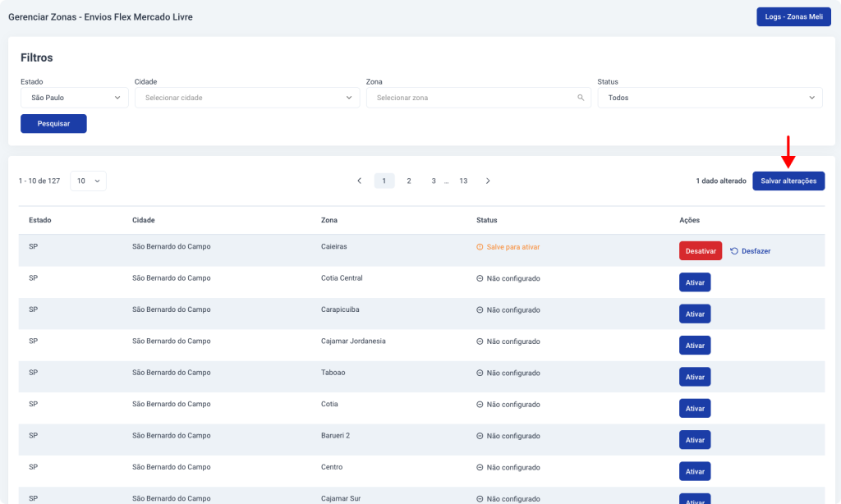The height and width of the screenshot is (504, 841).
Task: Click the status icon in Centro row
Action: coord(480,468)
